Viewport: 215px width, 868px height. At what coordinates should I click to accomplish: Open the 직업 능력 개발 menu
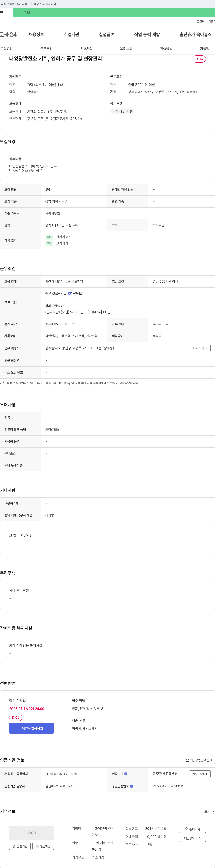[147, 34]
